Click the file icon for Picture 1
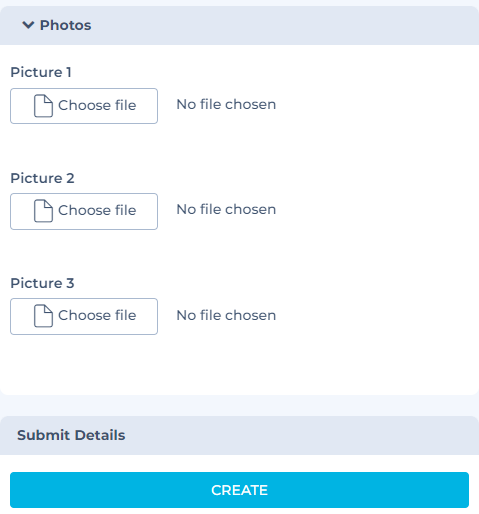The image size is (479, 514). click(43, 106)
